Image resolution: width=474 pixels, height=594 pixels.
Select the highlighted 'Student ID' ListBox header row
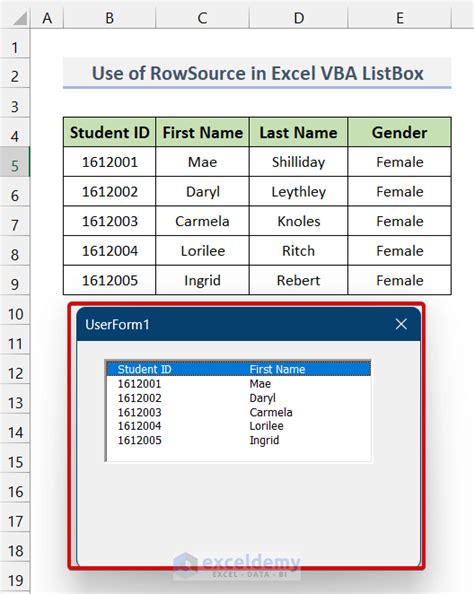tap(239, 369)
